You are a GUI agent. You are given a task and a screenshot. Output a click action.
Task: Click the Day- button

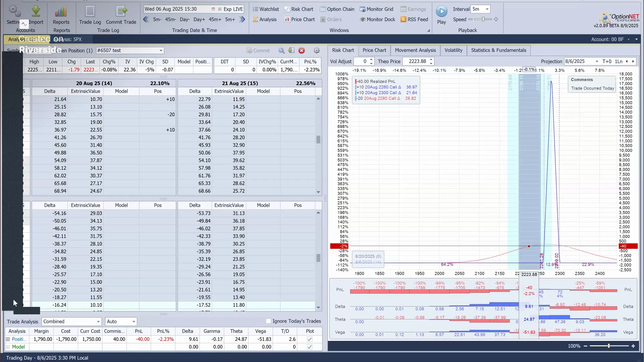coord(184,19)
